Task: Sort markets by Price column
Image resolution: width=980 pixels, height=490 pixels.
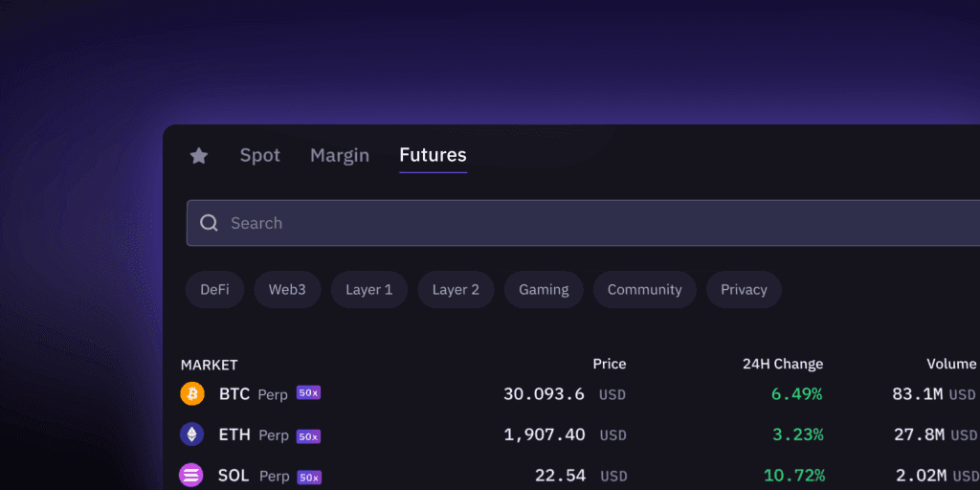Action: 610,364
